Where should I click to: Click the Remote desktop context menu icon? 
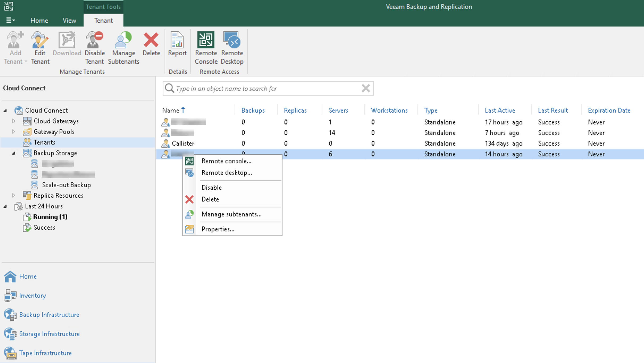point(189,173)
